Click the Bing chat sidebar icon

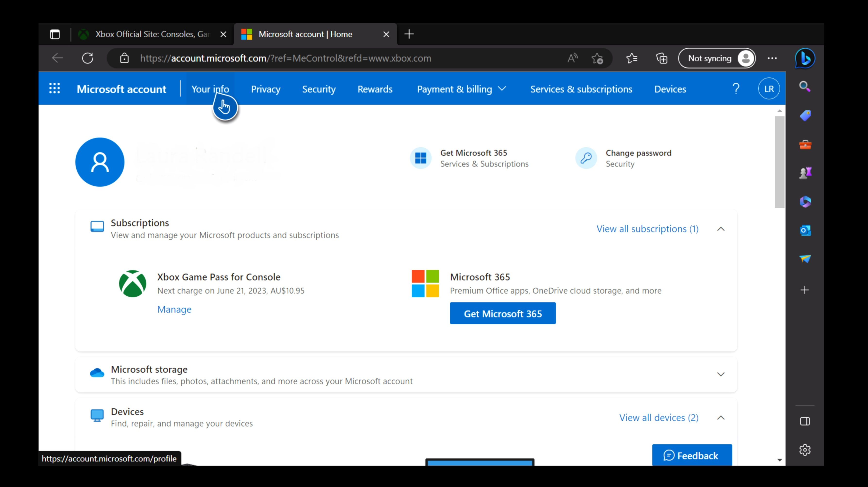805,59
